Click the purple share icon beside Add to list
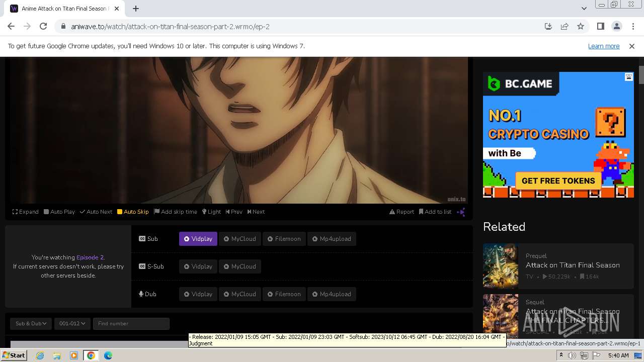The image size is (644, 362). (x=461, y=212)
